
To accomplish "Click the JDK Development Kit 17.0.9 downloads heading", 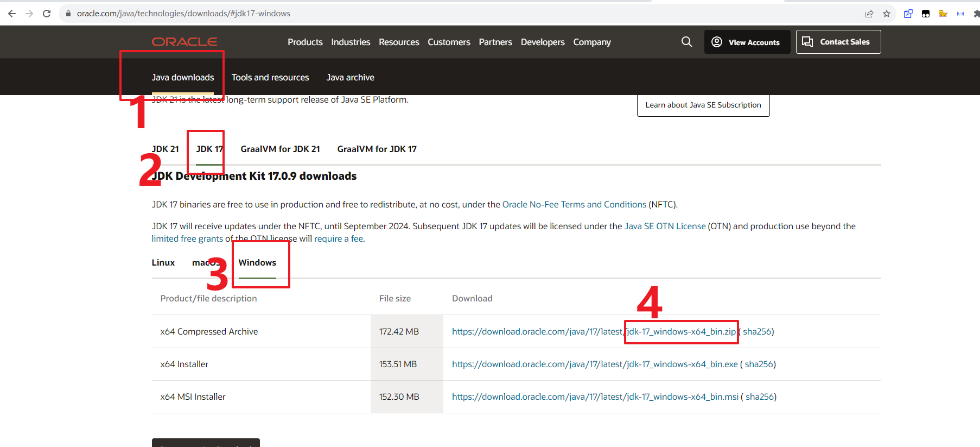I will coord(254,176).
